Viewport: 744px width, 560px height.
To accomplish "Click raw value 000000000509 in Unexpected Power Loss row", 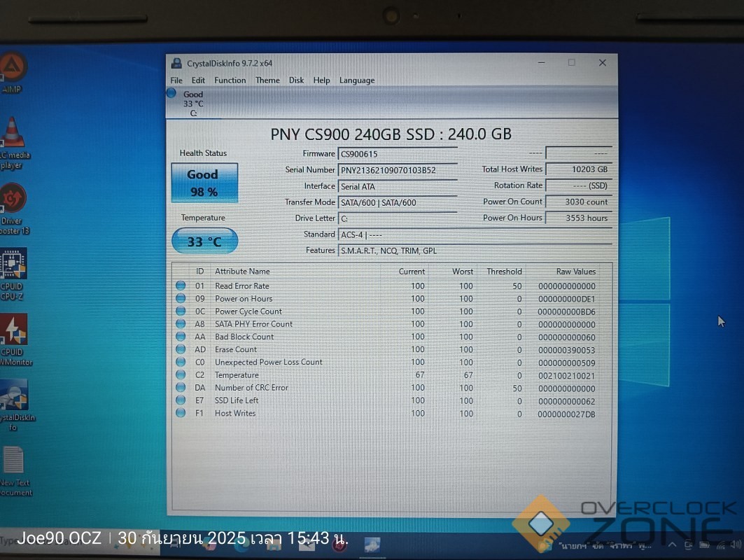I will pos(566,363).
